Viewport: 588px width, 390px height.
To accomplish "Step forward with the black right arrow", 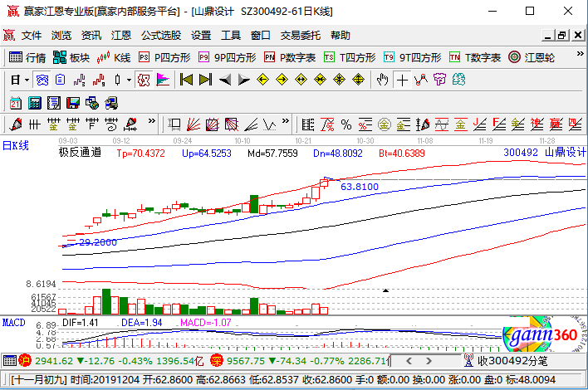I will coord(243,80).
